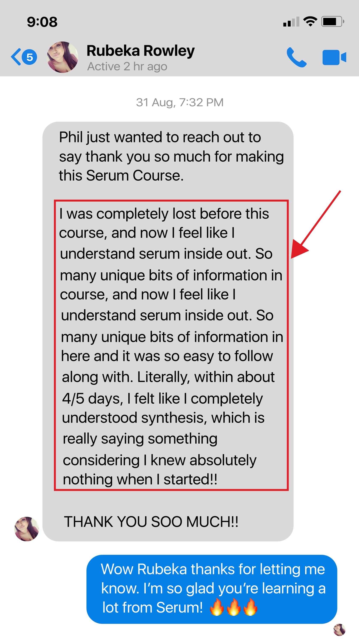
Task: Tap the 'THANK YOU SOO MUCH!!' text
Action: pyautogui.click(x=151, y=522)
